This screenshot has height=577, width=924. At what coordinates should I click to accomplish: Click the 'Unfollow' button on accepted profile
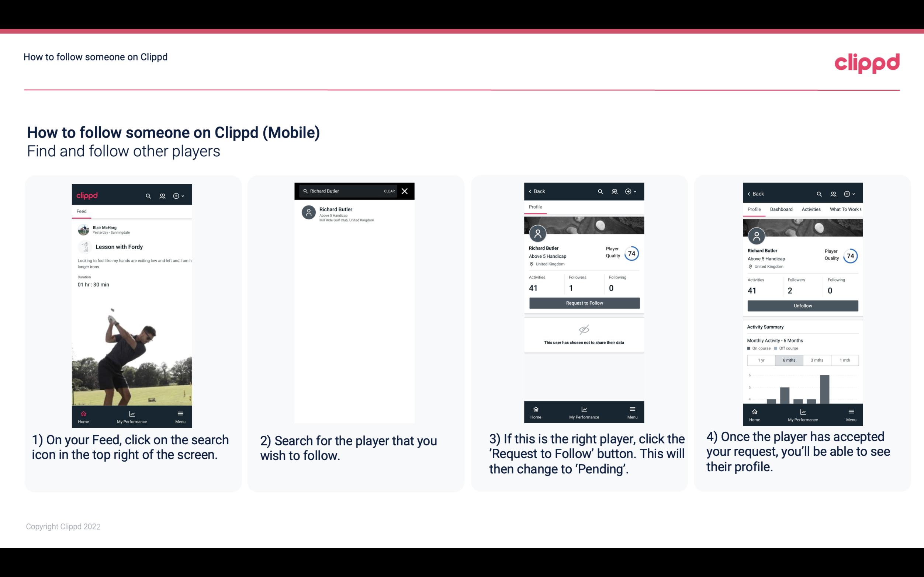(x=802, y=306)
